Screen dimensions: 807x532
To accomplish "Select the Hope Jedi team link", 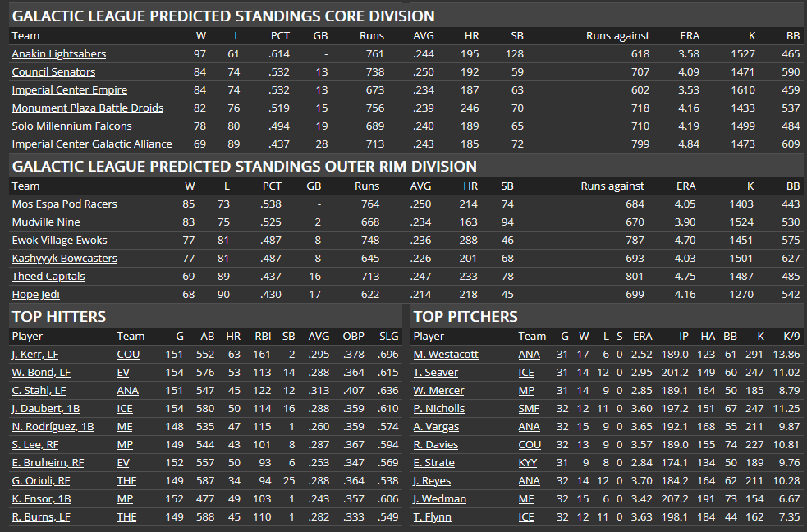I will click(35, 295).
